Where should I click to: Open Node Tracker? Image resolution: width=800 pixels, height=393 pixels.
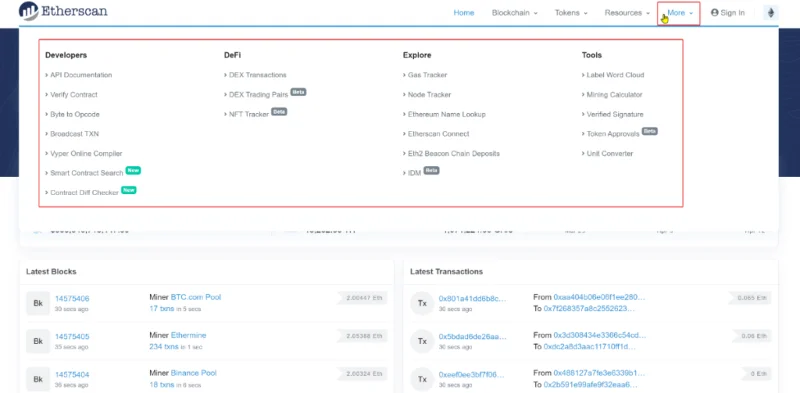430,94
